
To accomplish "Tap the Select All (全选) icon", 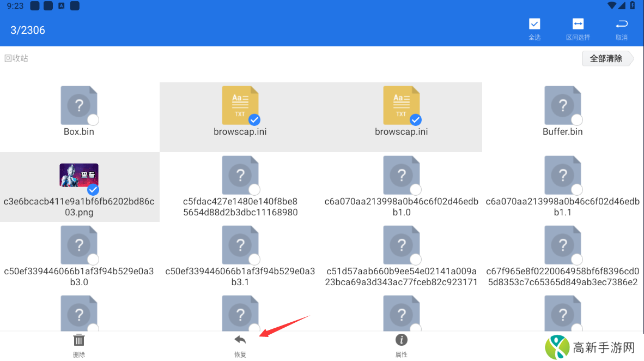I will [534, 25].
